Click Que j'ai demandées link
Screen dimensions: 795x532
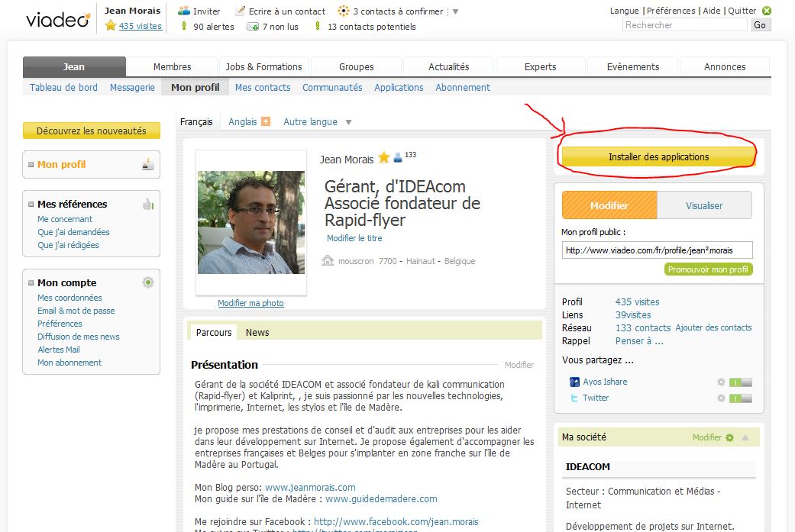click(73, 232)
